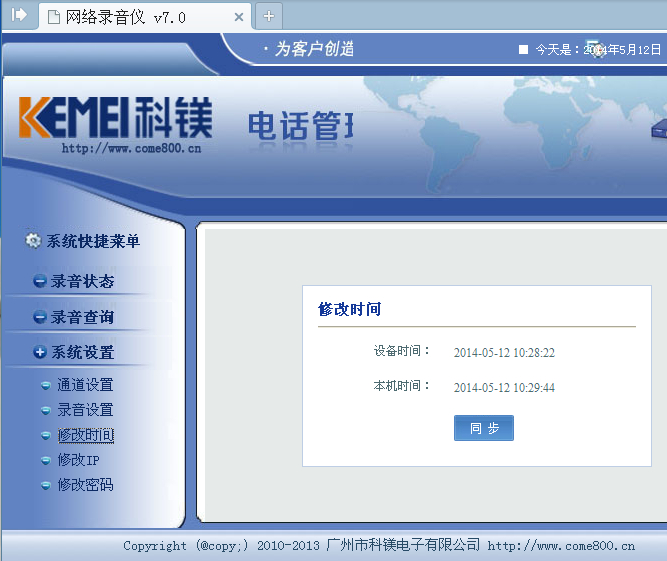Click the gear icon beside 系统快捷菜单

[x=33, y=241]
